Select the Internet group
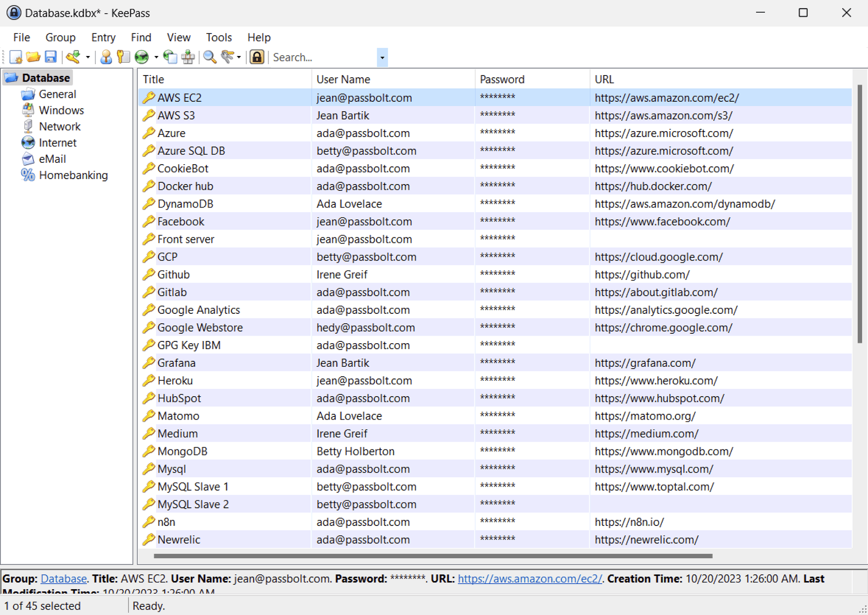 pyautogui.click(x=58, y=143)
